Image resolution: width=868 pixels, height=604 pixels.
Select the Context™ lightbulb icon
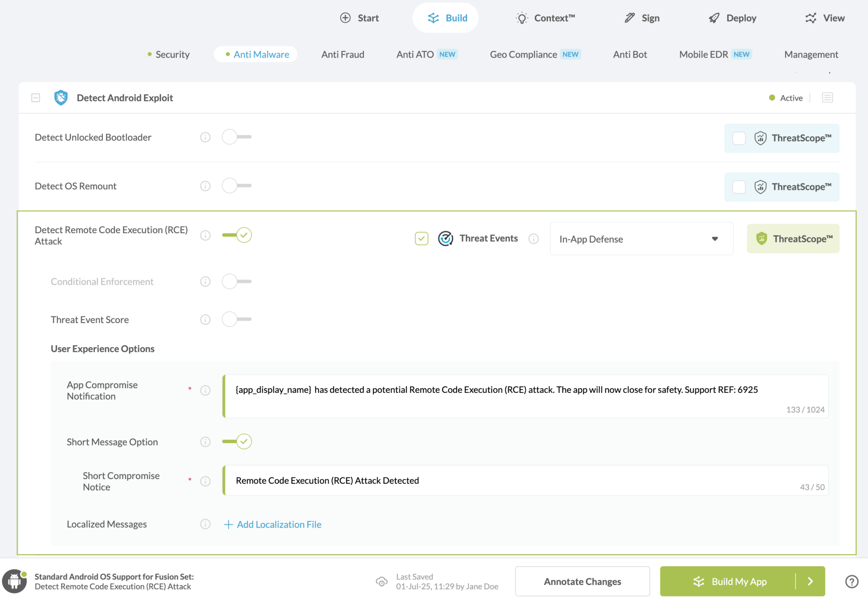tap(522, 18)
